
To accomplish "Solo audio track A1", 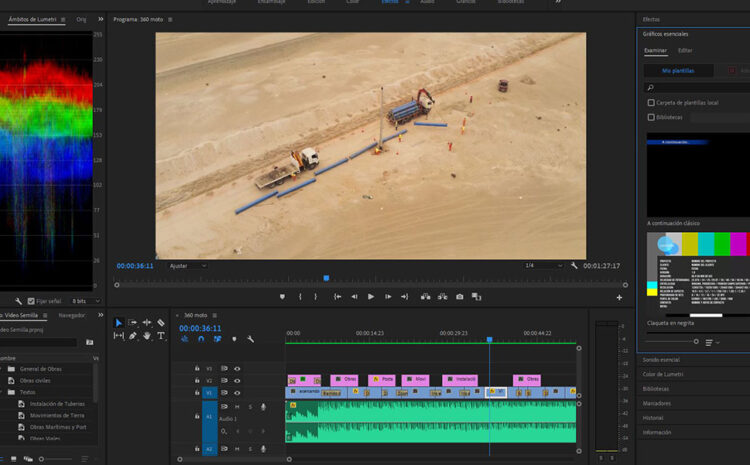I will [x=250, y=407].
